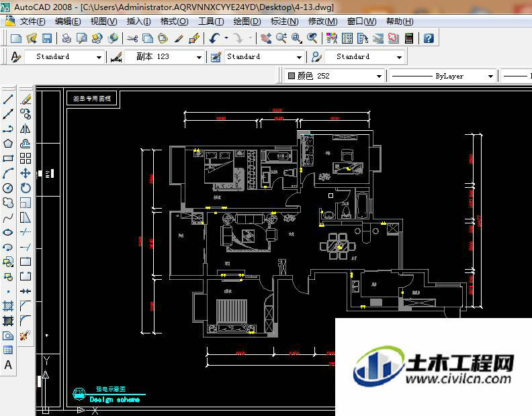Open the QuickCalc calculator icon
Screen dimensions: 532x416
coord(409,38)
